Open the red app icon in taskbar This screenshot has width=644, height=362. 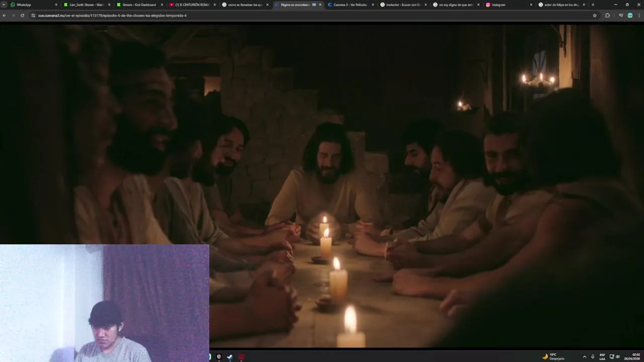(x=242, y=357)
